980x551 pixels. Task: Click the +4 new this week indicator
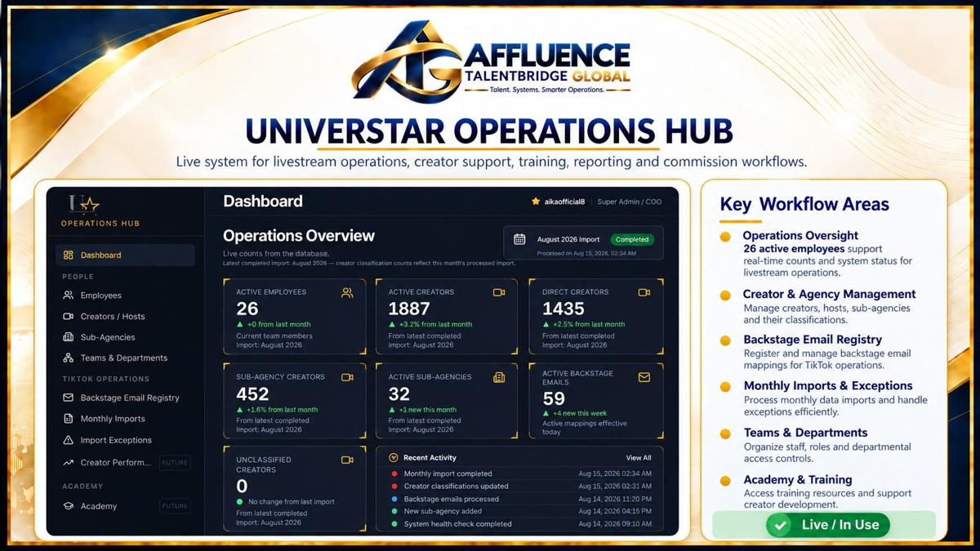(575, 413)
